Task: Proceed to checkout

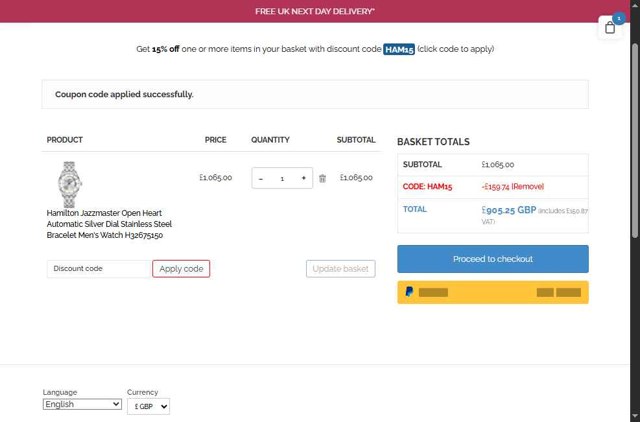Action: click(493, 259)
